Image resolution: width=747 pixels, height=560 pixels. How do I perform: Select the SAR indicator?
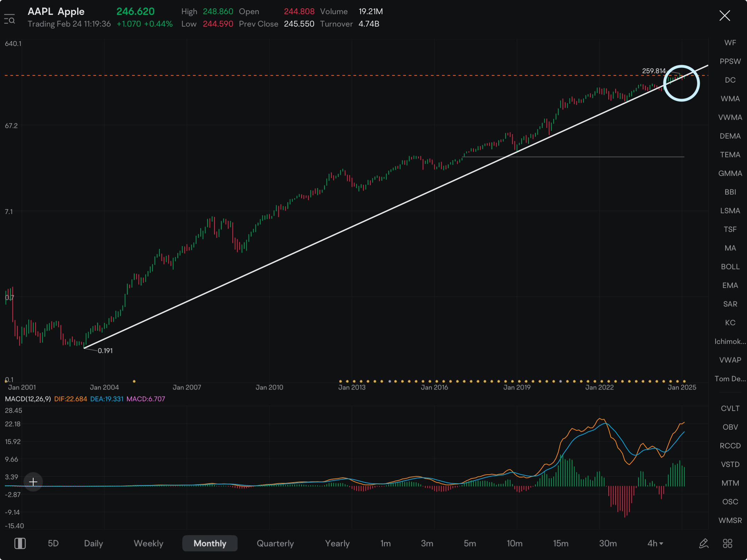pos(730,304)
